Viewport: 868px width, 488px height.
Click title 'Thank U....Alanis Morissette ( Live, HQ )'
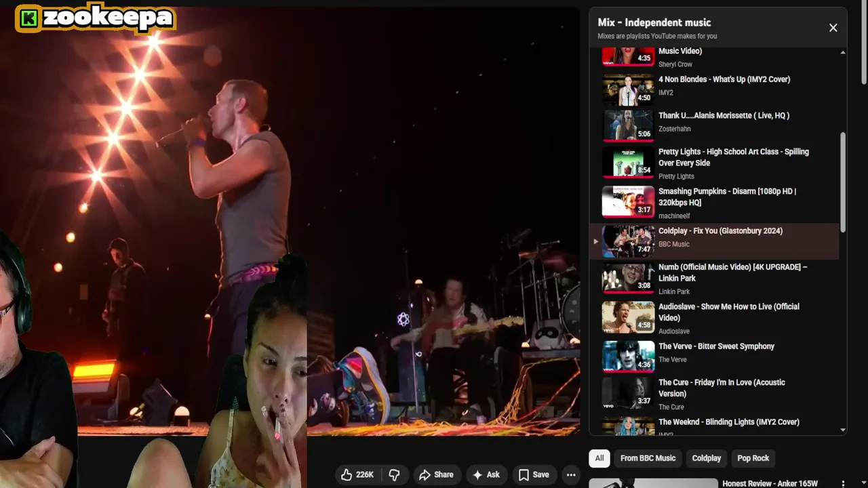pyautogui.click(x=724, y=115)
